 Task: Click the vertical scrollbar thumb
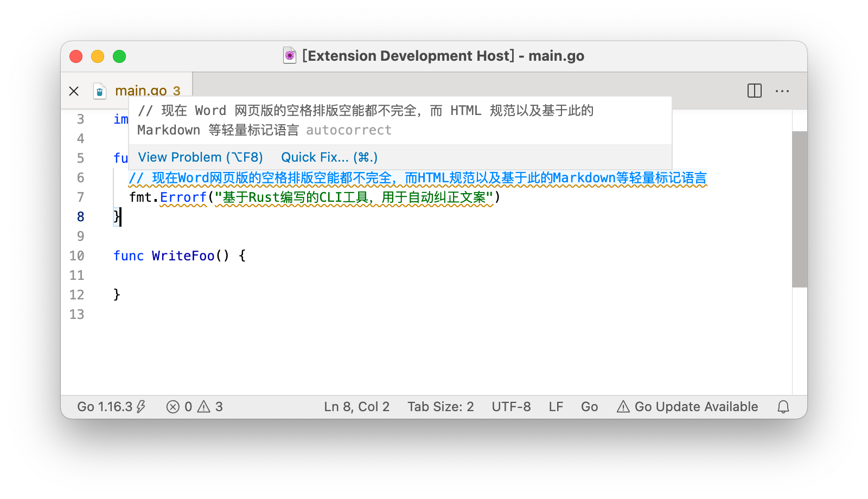pos(799,209)
